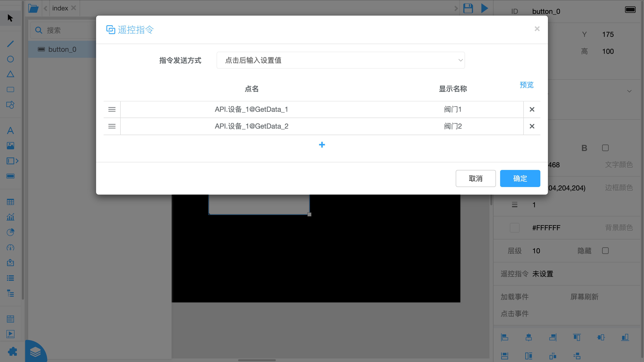Delete the 阀门2 row
Viewport: 644px width, 362px height.
532,126
